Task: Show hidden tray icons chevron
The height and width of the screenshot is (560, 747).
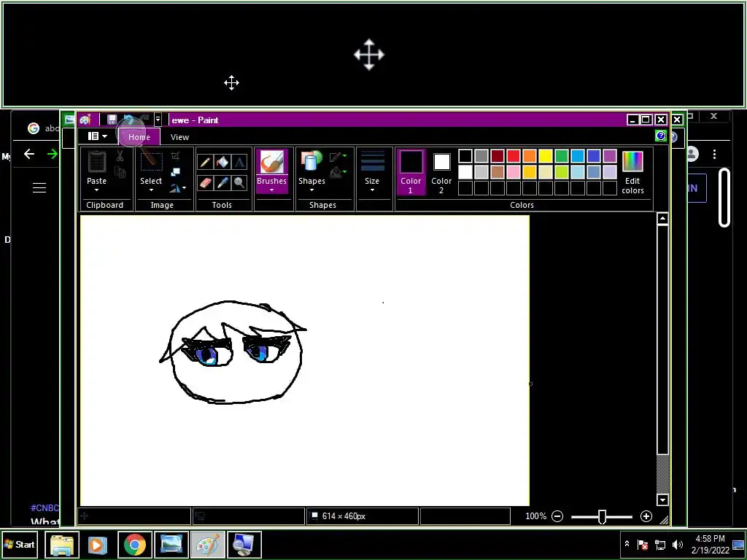Action: [627, 544]
